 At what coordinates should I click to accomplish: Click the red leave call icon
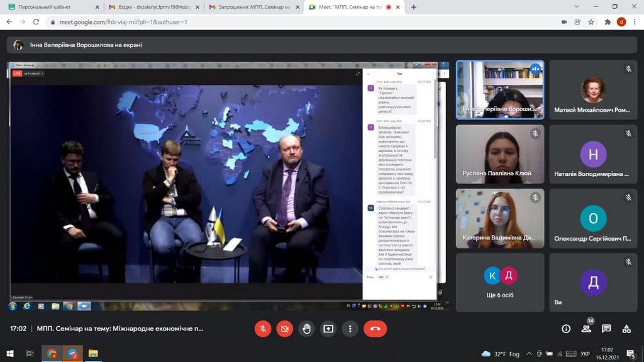(375, 329)
